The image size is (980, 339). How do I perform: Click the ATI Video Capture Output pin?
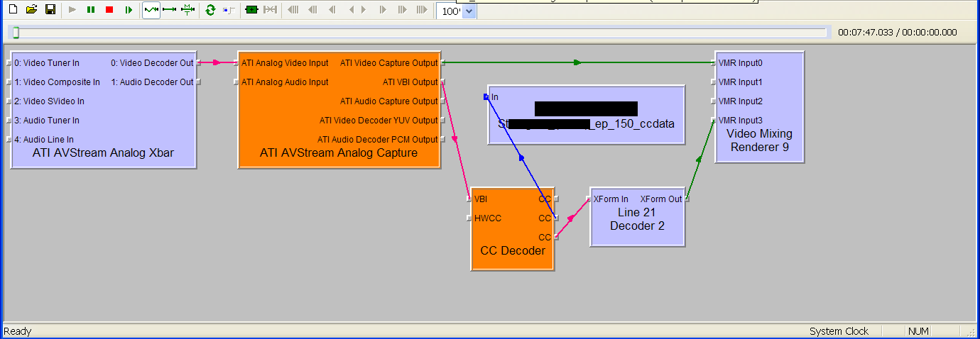coord(389,63)
